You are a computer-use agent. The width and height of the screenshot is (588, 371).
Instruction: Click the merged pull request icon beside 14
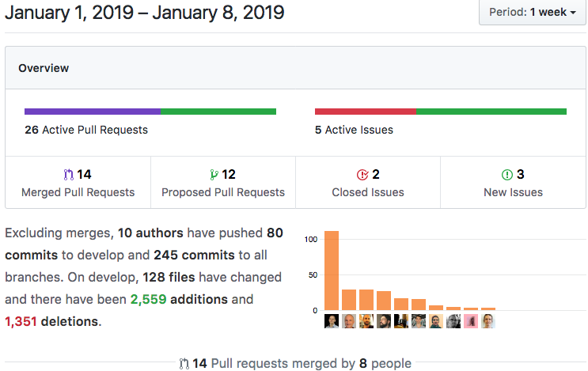pos(68,175)
